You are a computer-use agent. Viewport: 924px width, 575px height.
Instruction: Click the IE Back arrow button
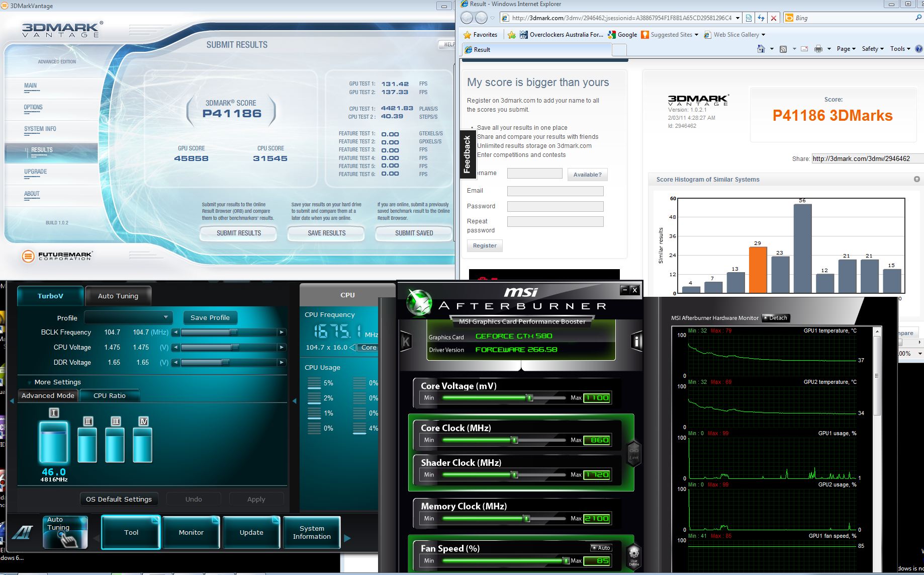point(467,18)
